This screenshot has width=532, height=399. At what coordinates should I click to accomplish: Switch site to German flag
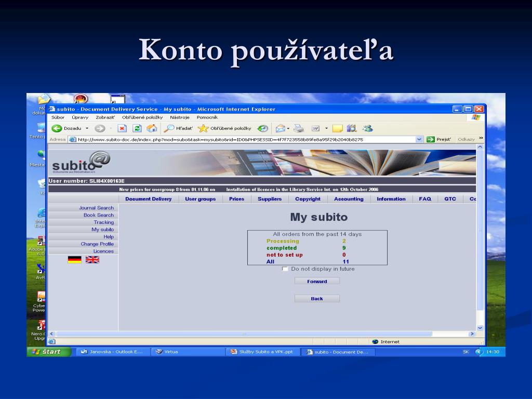point(75,260)
